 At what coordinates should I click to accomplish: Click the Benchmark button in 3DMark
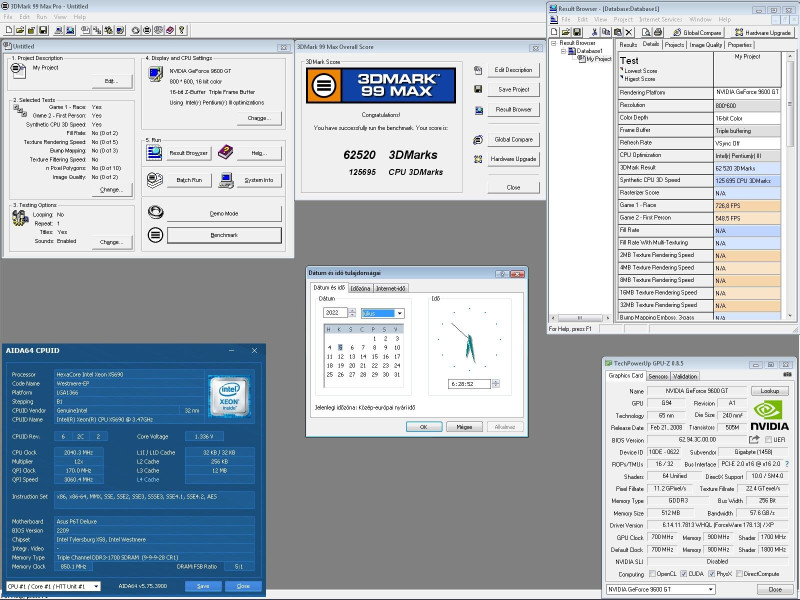[x=224, y=235]
